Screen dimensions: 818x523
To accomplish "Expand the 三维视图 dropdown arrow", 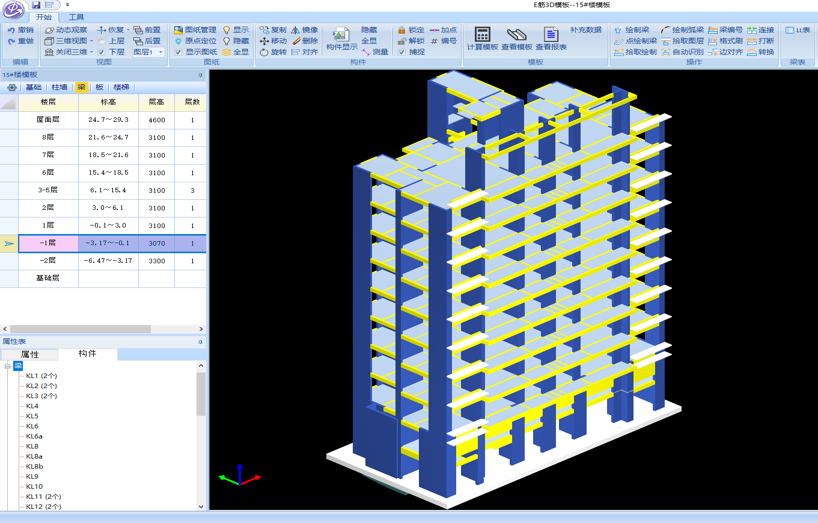I will (x=91, y=41).
